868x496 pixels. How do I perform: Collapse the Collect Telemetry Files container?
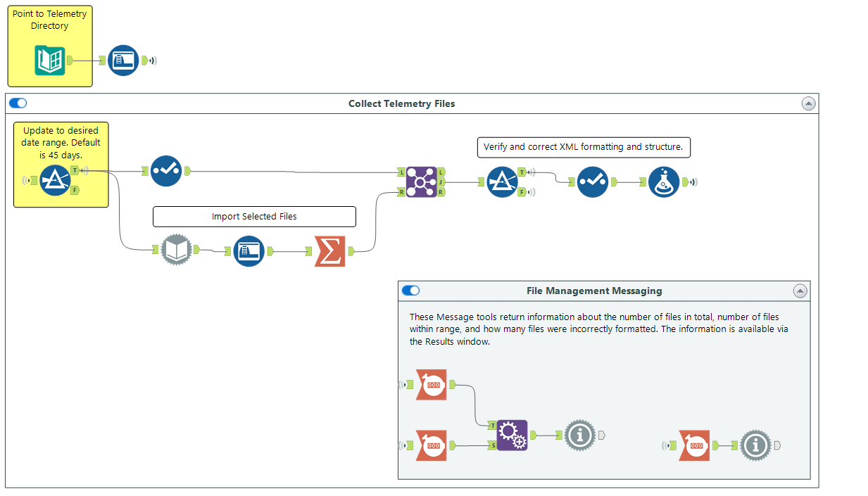[808, 103]
